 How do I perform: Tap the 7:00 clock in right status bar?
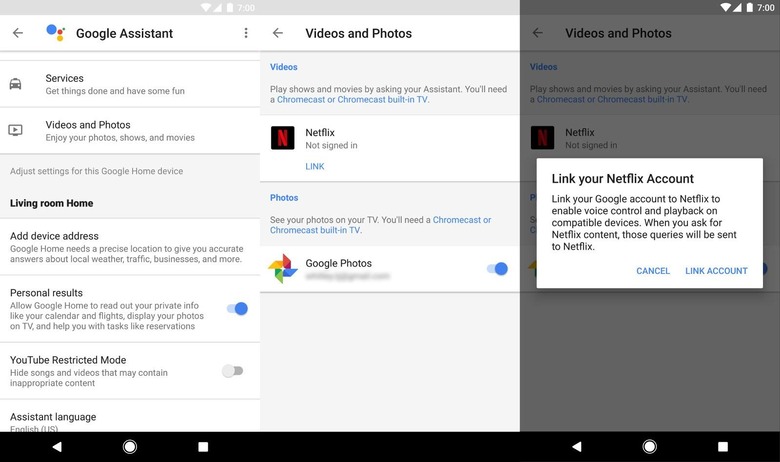tap(766, 7)
